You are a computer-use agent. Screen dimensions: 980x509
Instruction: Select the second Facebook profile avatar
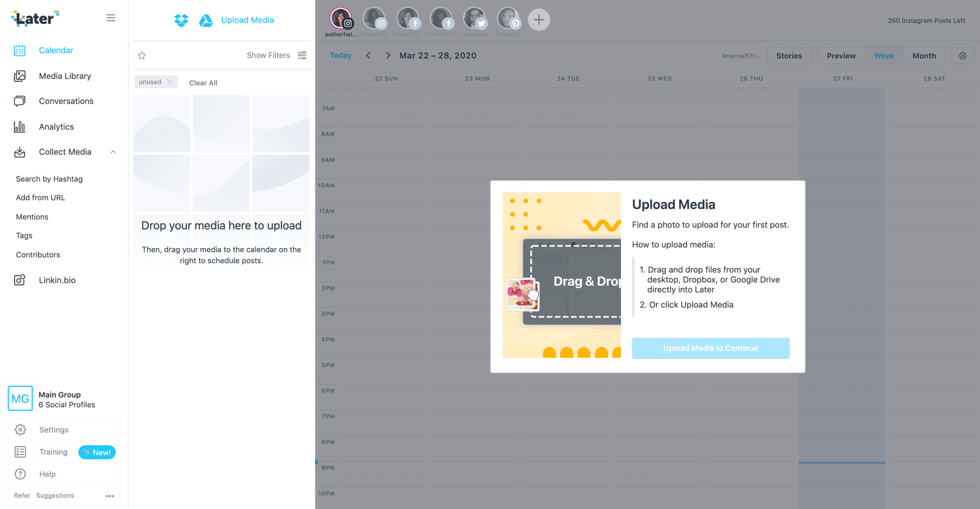[x=441, y=19]
